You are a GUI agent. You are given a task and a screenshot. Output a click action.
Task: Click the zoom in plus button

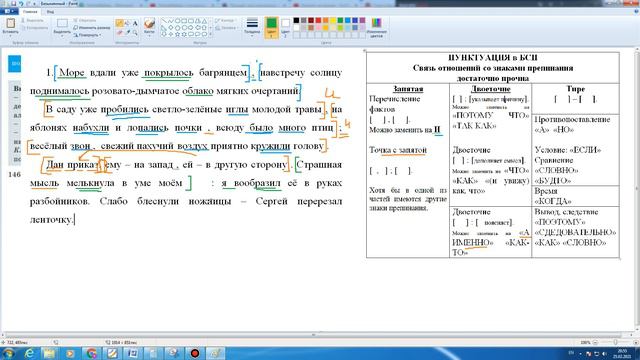[x=635, y=342]
